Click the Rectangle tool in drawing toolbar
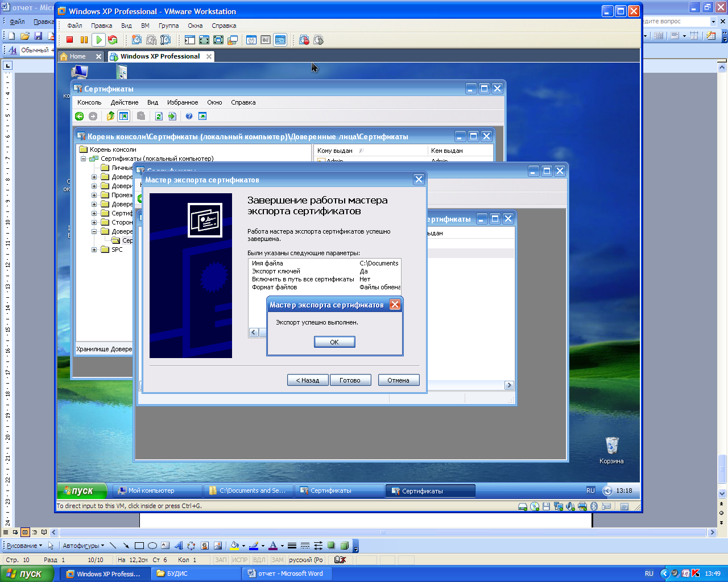This screenshot has width=728, height=582. point(139,546)
